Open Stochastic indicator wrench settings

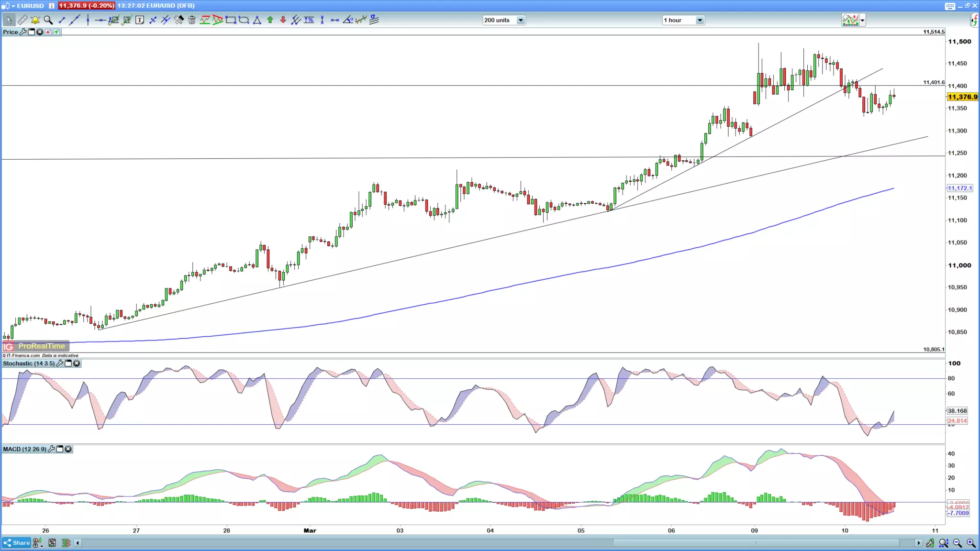point(60,364)
